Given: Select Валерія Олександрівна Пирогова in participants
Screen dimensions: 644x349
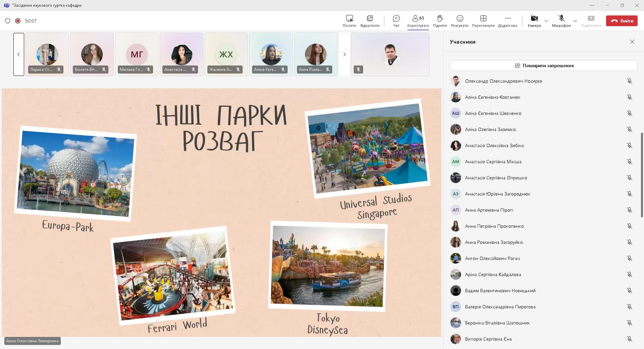Looking at the screenshot, I should [x=544, y=307].
